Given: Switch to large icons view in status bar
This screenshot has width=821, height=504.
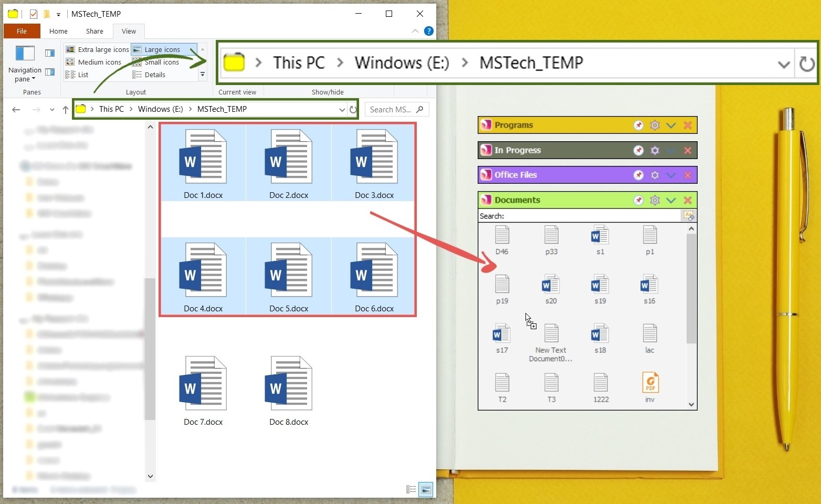Looking at the screenshot, I should pos(426,490).
